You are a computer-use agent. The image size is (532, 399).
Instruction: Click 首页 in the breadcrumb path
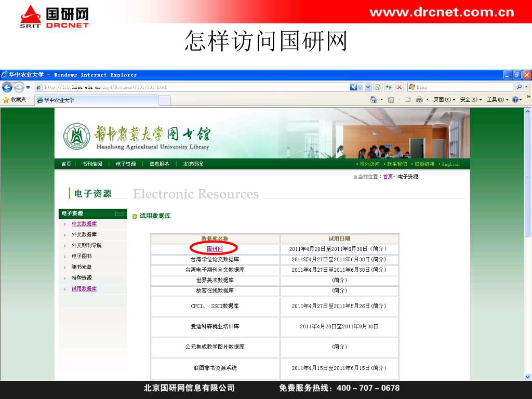[388, 177]
